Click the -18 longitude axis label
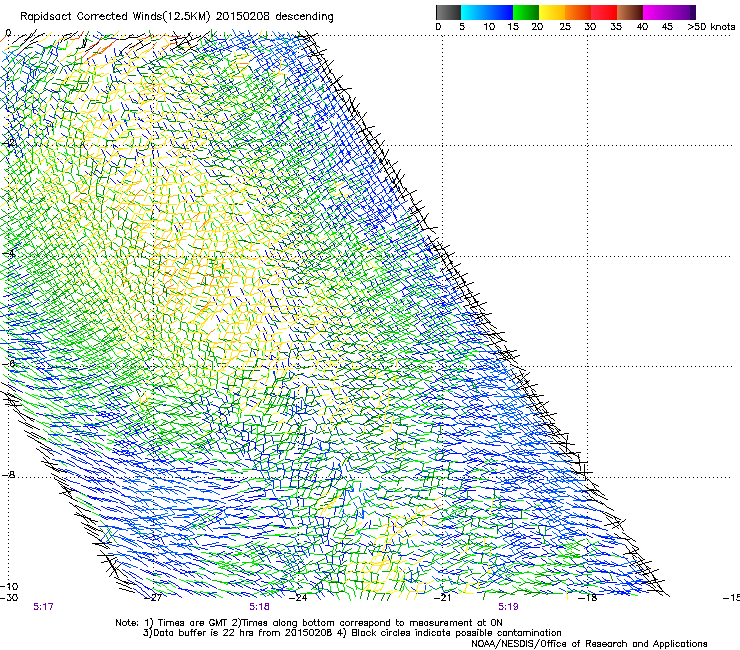The width and height of the screenshot is (740, 650). [588, 598]
